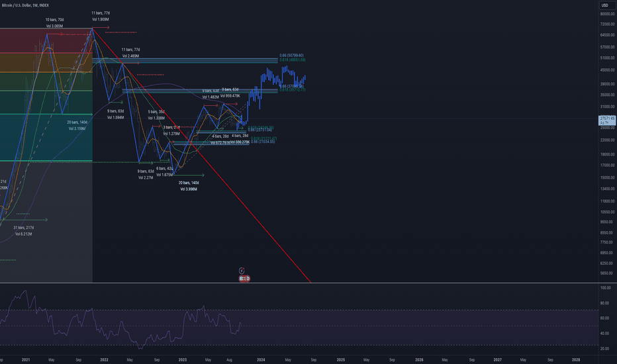Viewport: 617px width, 364px height.
Task: Click the Vol 2.27M label
Action: pos(146,177)
